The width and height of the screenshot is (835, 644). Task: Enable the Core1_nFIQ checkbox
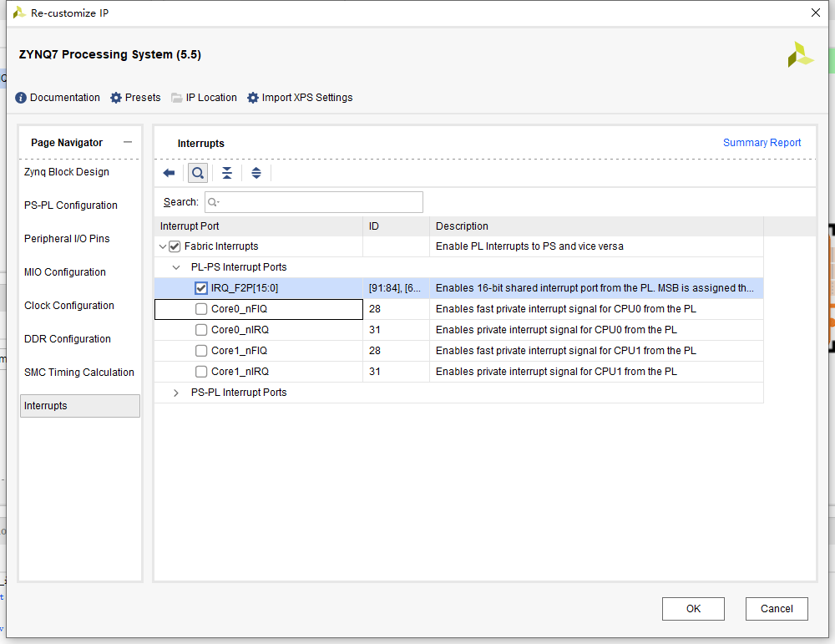pyautogui.click(x=200, y=351)
